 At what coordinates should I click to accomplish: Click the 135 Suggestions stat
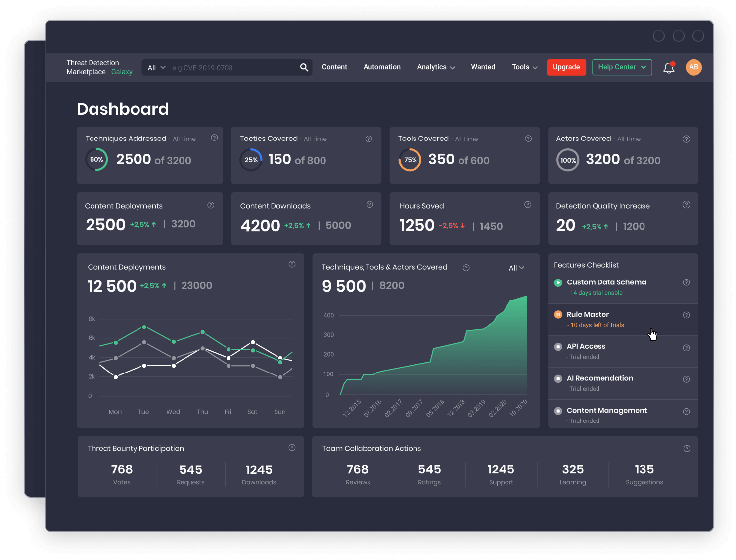pos(644,474)
